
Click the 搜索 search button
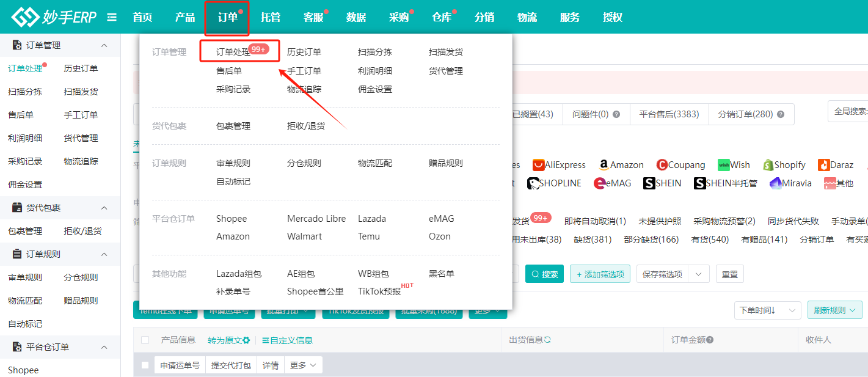pyautogui.click(x=544, y=274)
